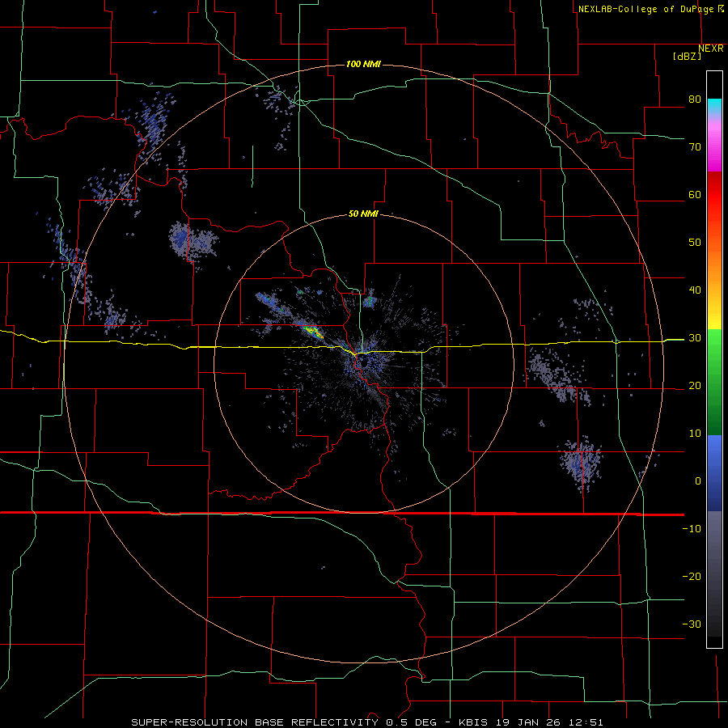Click the Super-Resolution Base Reflectivity caption
Image resolution: width=728 pixels, height=728 pixels.
368,722
